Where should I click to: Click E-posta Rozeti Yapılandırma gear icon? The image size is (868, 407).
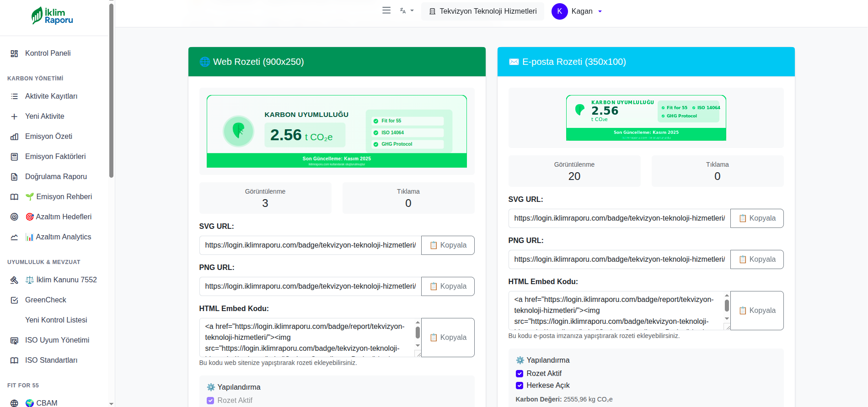point(520,360)
